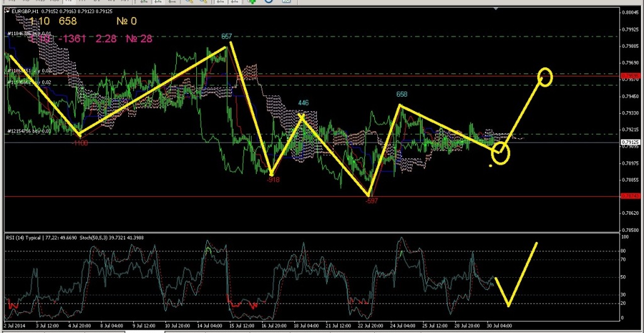The width and height of the screenshot is (644, 333).
Task: Click the EURGBP,H1 chart title
Action: pyautogui.click(x=25, y=12)
